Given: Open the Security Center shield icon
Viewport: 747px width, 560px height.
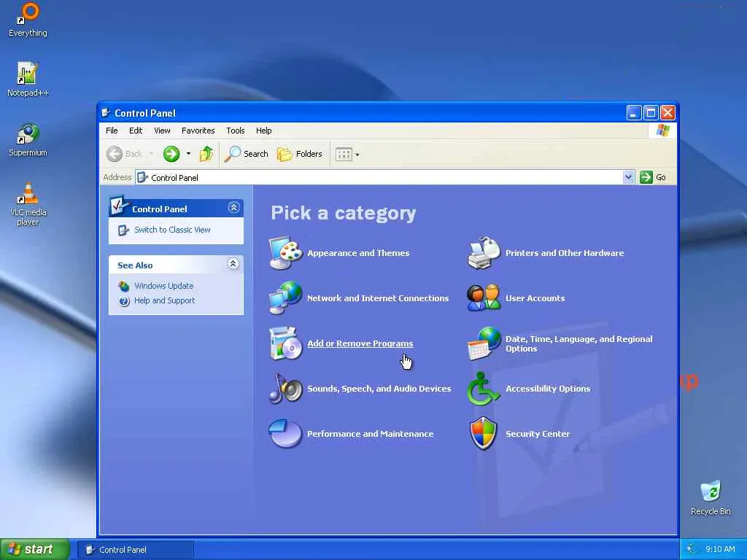Looking at the screenshot, I should click(x=484, y=434).
